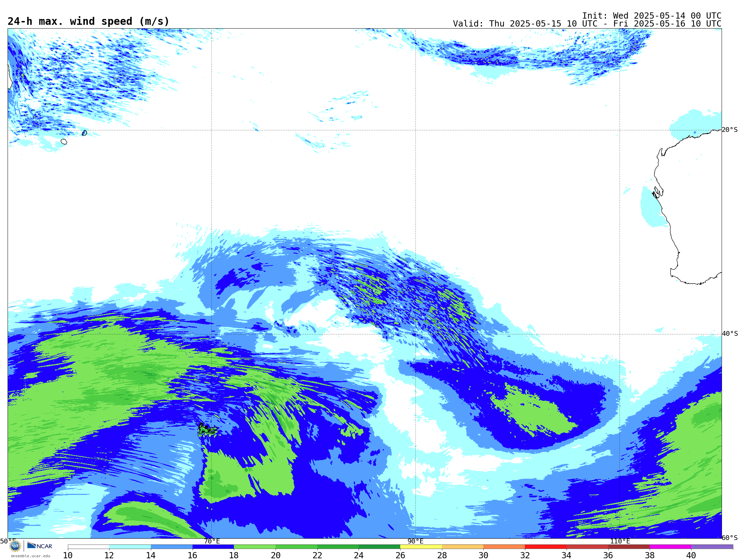This screenshot has height=560, width=744.
Task: Click the colorbar tick label 18
Action: click(234, 555)
